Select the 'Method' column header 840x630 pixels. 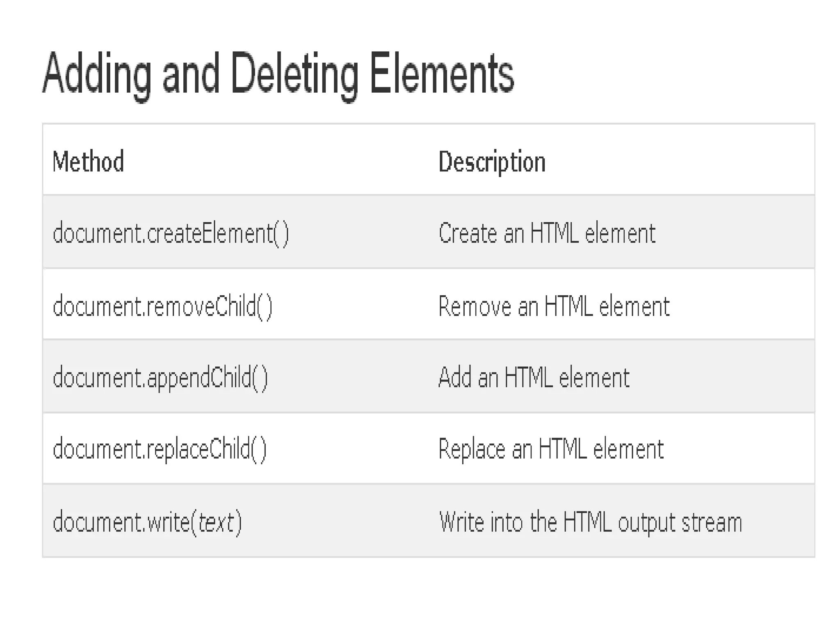88,162
